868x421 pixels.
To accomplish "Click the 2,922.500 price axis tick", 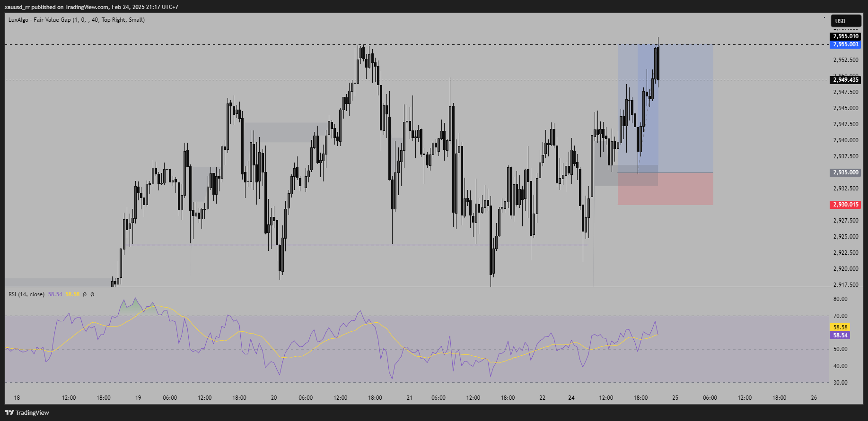I will click(x=846, y=253).
